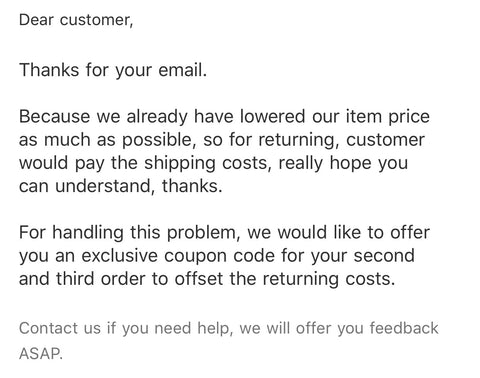Screen dimensions: 480x378
Task: Click the words 'item price' in the email
Action: click(387, 117)
